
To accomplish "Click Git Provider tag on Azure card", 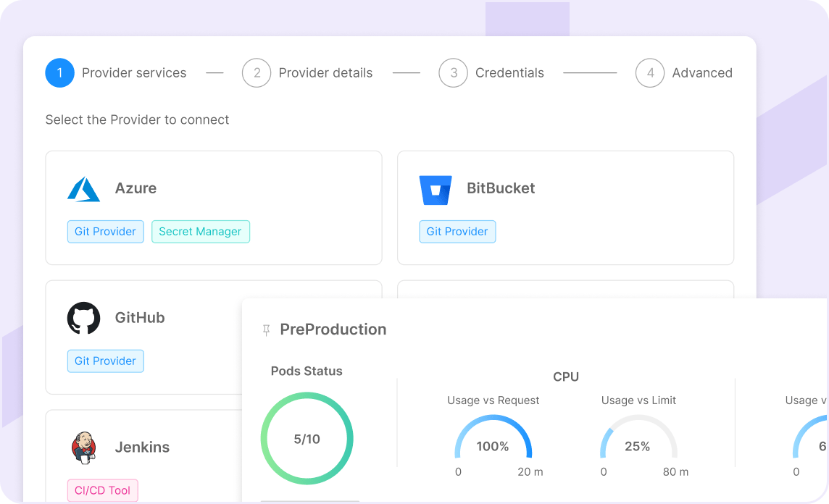I will pos(106,232).
